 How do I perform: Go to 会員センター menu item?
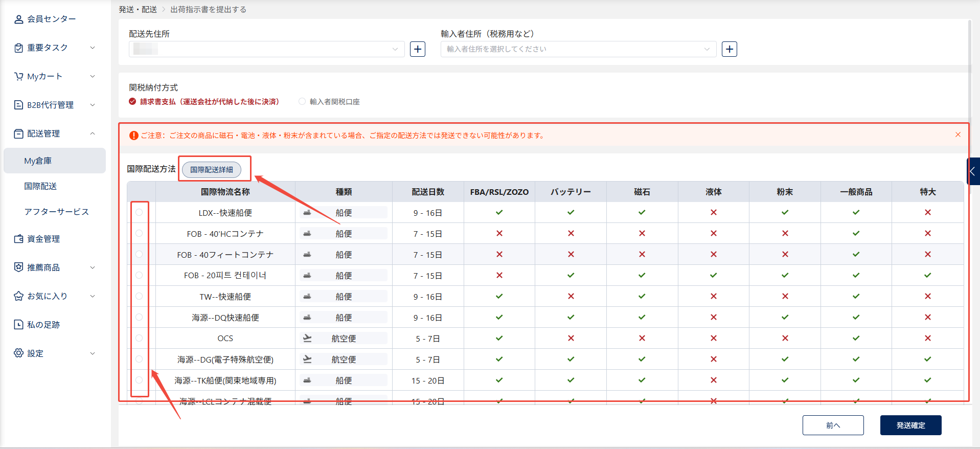click(x=52, y=19)
